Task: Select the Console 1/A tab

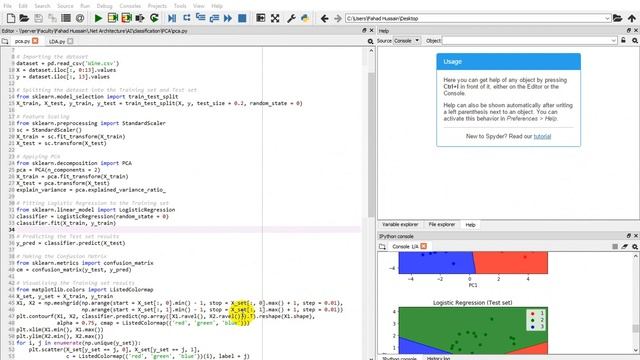Action: (x=405, y=247)
